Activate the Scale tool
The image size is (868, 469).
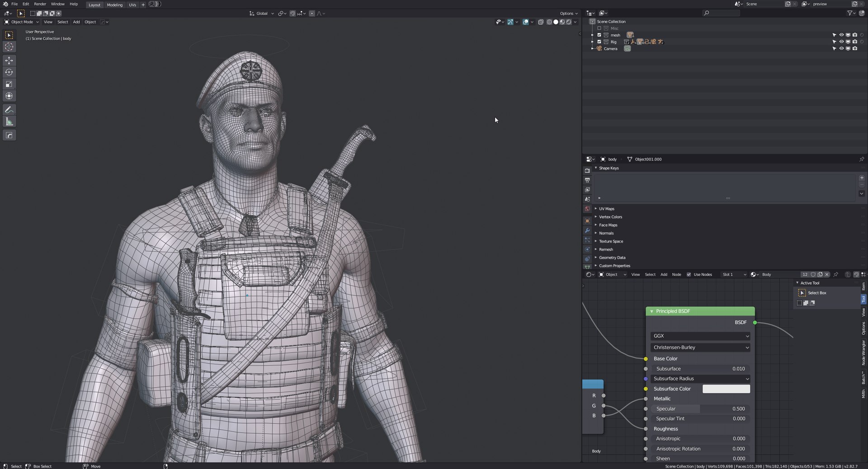pyautogui.click(x=9, y=84)
